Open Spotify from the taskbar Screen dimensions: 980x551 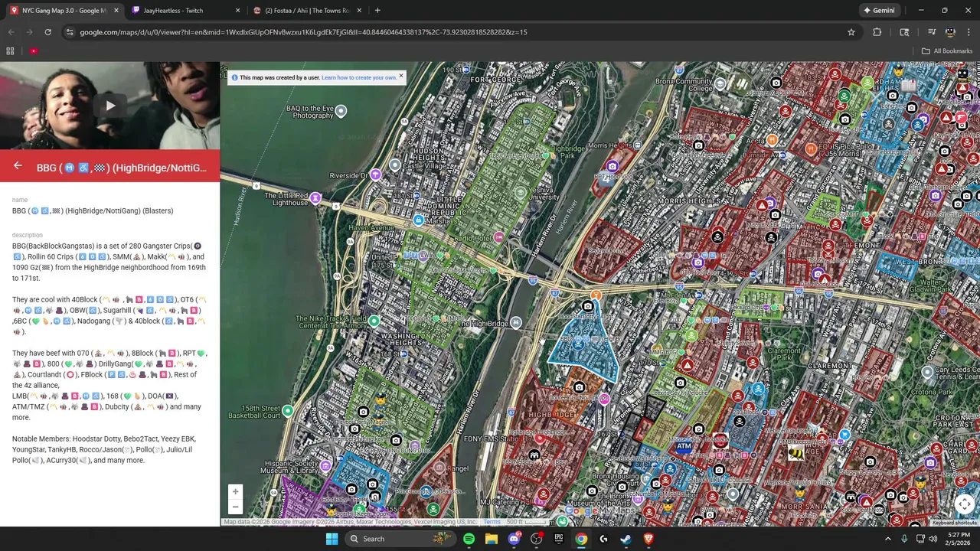469,539
